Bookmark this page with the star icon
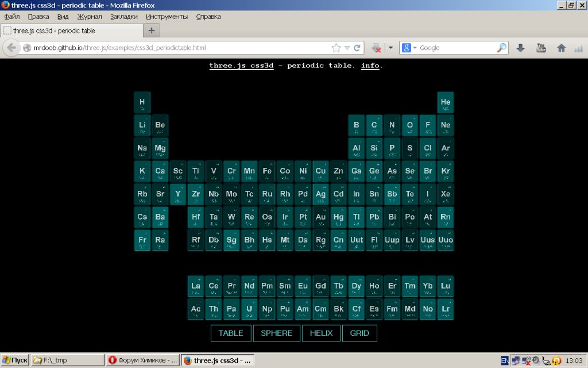This screenshot has height=368, width=588. click(336, 48)
